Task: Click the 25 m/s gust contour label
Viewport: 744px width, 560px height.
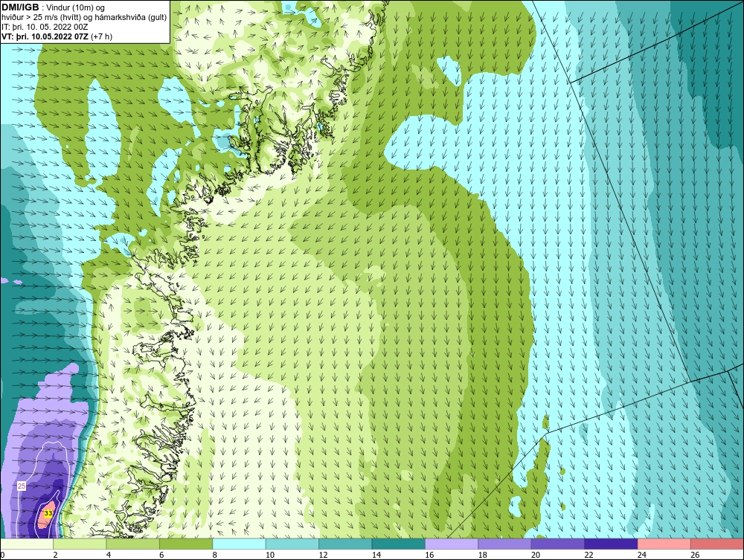Action: [x=22, y=486]
